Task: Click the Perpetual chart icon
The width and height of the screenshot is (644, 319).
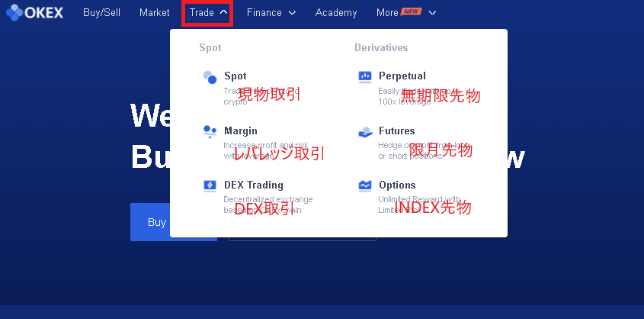Action: point(365,76)
